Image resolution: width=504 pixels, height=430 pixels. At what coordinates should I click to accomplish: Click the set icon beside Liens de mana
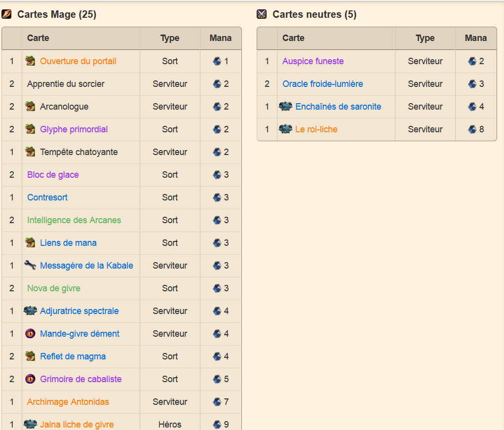coord(30,242)
